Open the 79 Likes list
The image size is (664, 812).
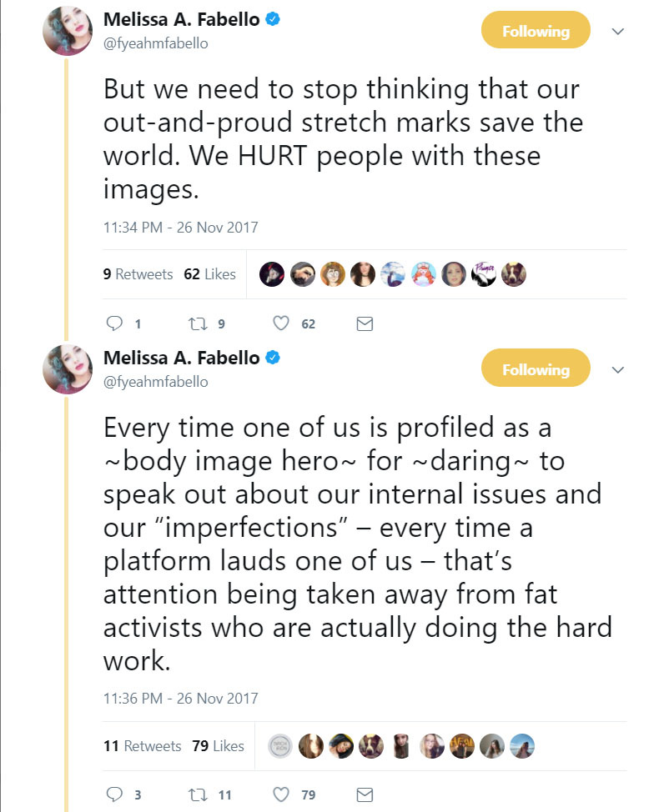click(218, 746)
